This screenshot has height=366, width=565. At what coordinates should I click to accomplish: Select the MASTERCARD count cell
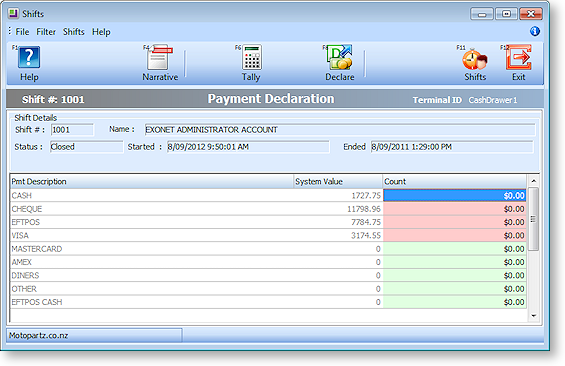click(x=454, y=249)
